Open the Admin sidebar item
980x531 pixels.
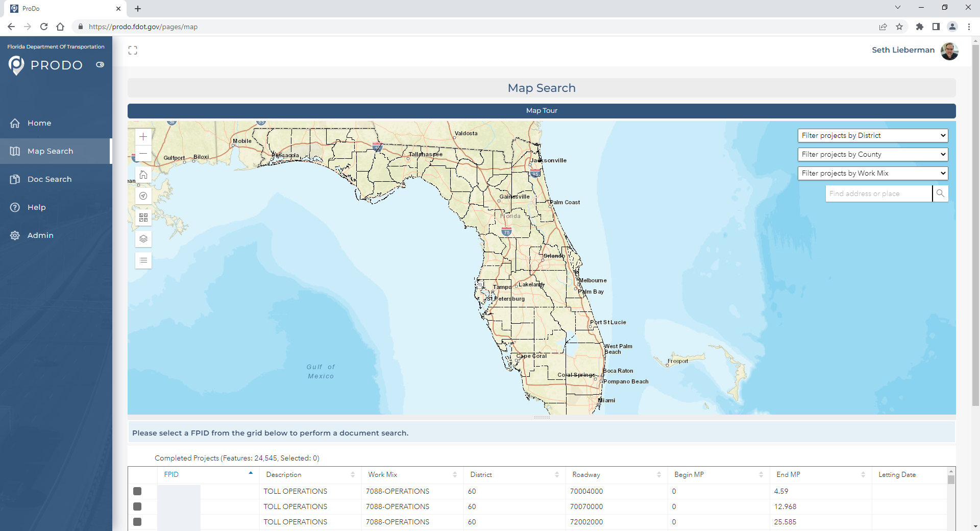tap(40, 235)
